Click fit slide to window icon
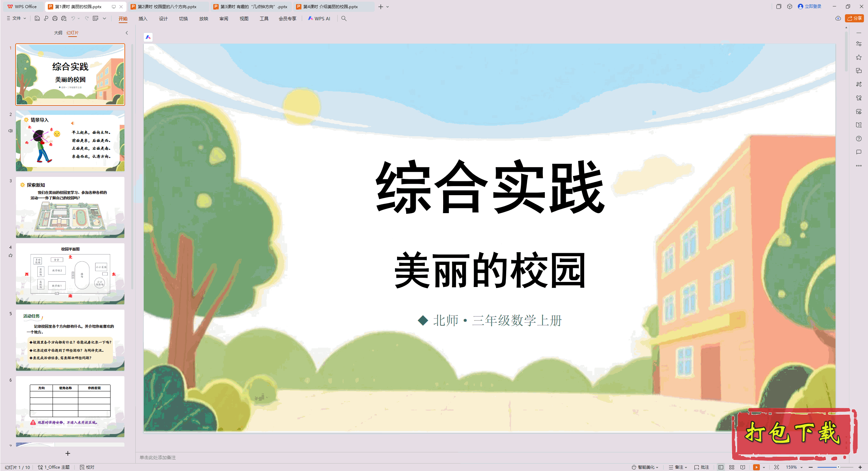Image resolution: width=868 pixels, height=471 pixels. coord(776,467)
